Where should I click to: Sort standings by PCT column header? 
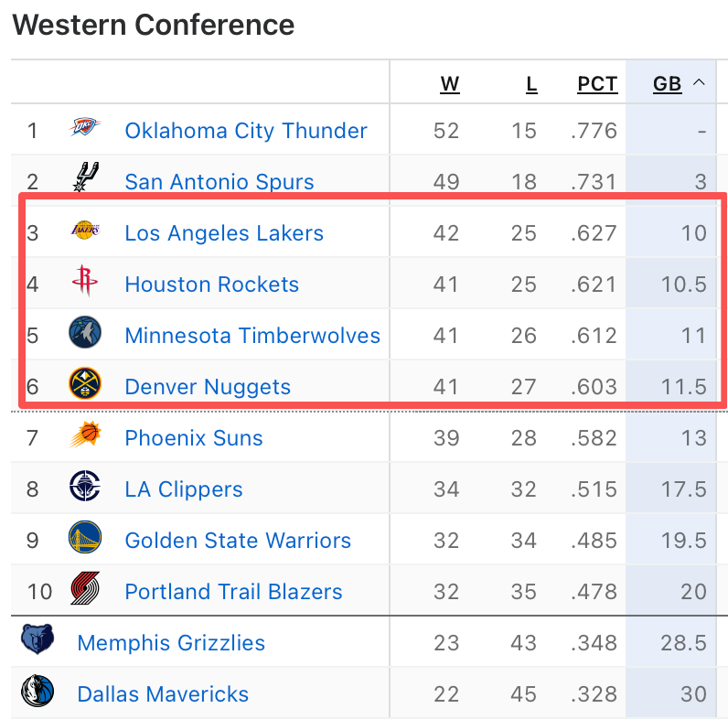tap(597, 84)
